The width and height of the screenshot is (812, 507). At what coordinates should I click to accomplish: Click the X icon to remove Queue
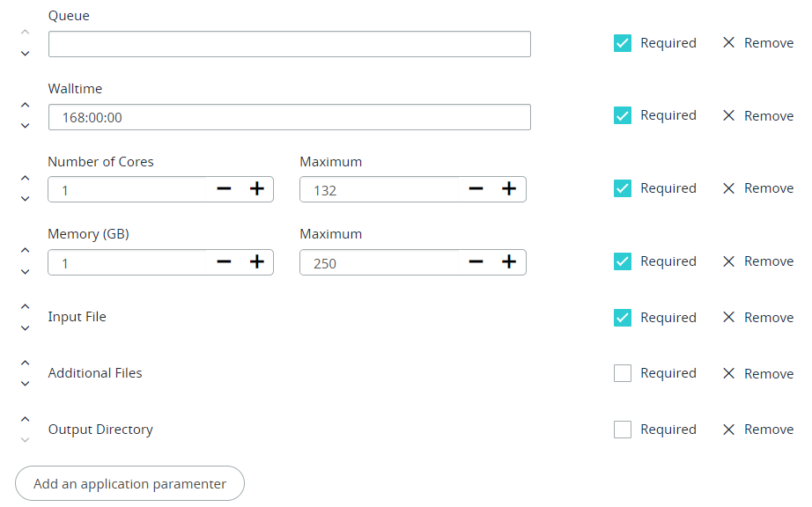pyautogui.click(x=728, y=43)
